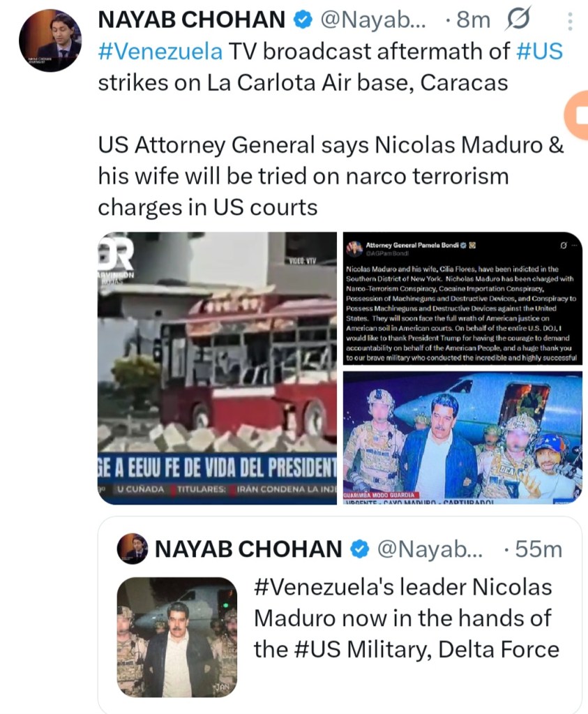Tap the verified badge beside NAYAB CHOHAN
588x714 pixels.
pos(303,20)
